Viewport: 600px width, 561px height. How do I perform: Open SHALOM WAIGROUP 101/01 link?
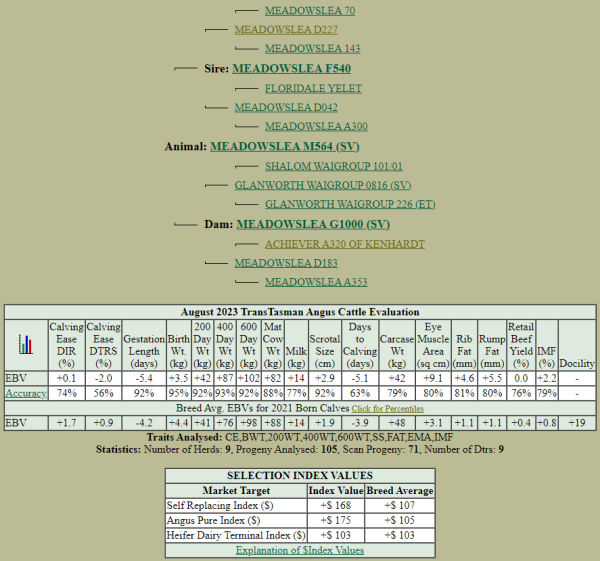click(334, 166)
